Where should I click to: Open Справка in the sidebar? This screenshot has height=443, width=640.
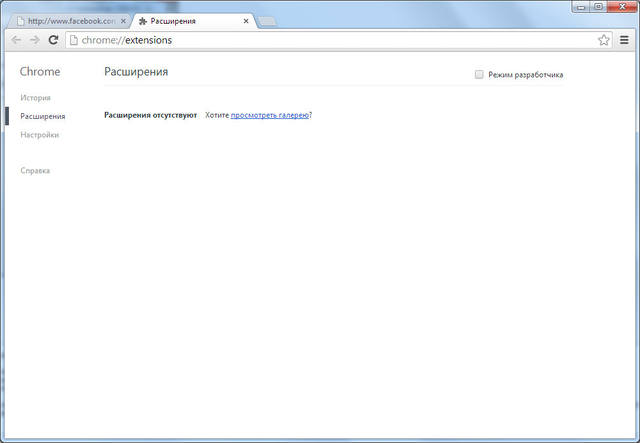[35, 171]
